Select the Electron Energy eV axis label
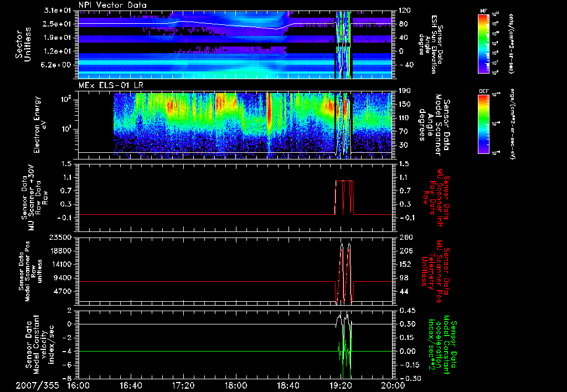Viewport: 567px width, 392px height. tap(39, 125)
